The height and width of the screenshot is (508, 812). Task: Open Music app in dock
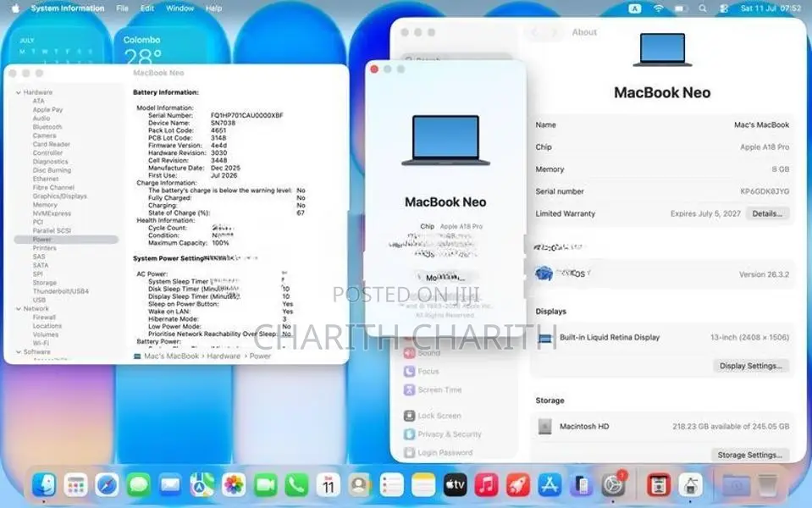pos(486,485)
